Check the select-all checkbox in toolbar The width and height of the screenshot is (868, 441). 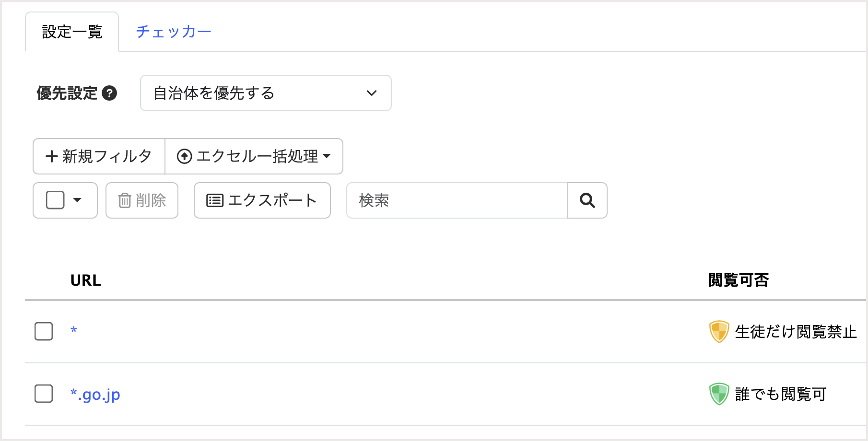[x=55, y=200]
